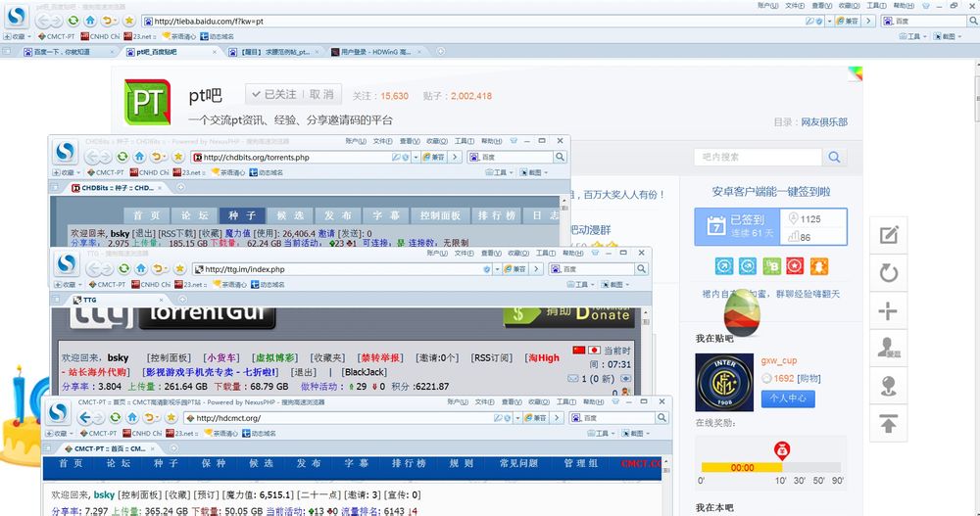Click the back-to-top arrow icon in Tieba sidebar
The image size is (980, 516).
pyautogui.click(x=889, y=423)
